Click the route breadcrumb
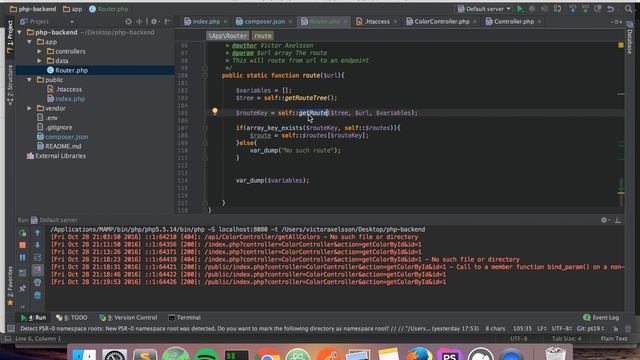 point(262,36)
